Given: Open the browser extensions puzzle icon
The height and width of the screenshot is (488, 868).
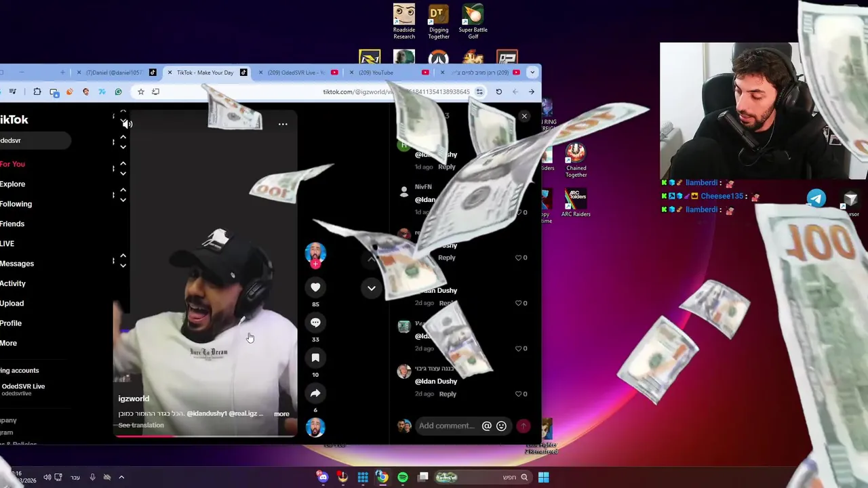Looking at the screenshot, I should point(37,91).
